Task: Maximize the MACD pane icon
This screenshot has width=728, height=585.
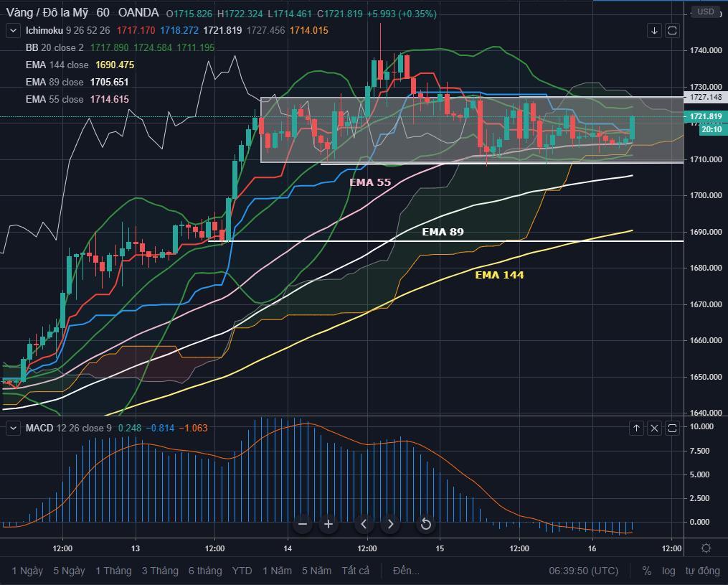Action: [672, 428]
